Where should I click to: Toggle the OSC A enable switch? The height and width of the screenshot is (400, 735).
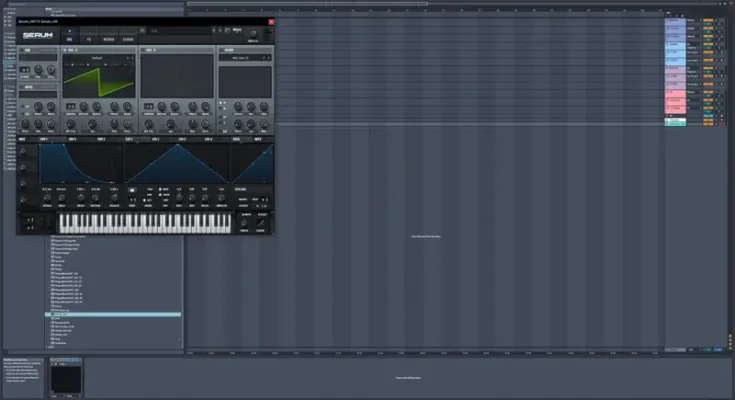click(x=65, y=48)
